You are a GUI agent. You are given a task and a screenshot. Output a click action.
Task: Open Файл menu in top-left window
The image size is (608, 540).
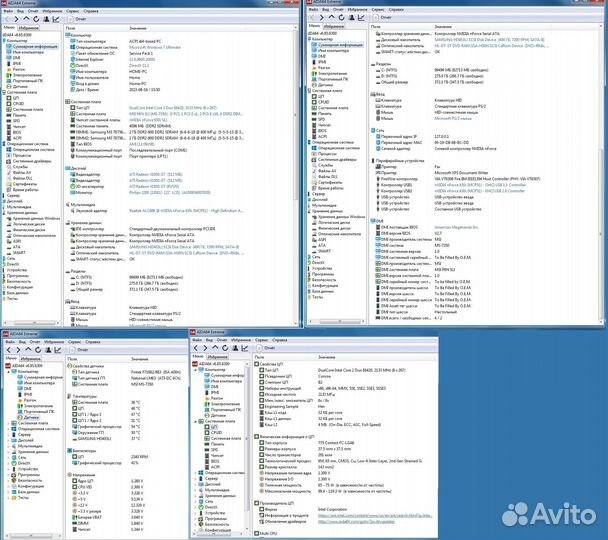pyautogui.click(x=8, y=11)
